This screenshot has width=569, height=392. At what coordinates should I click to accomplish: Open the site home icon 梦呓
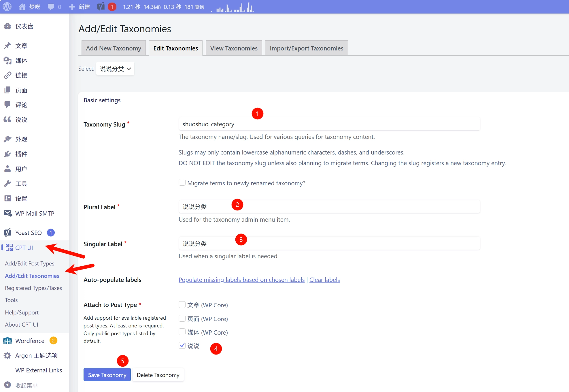pyautogui.click(x=22, y=7)
